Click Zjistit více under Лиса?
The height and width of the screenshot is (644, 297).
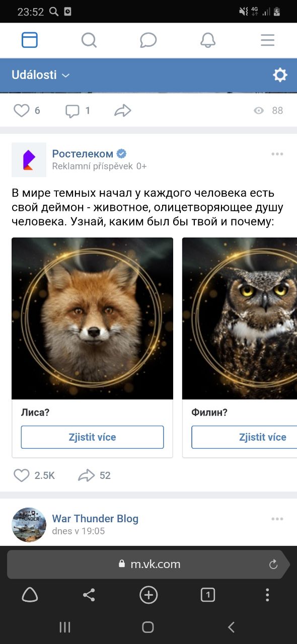93,437
